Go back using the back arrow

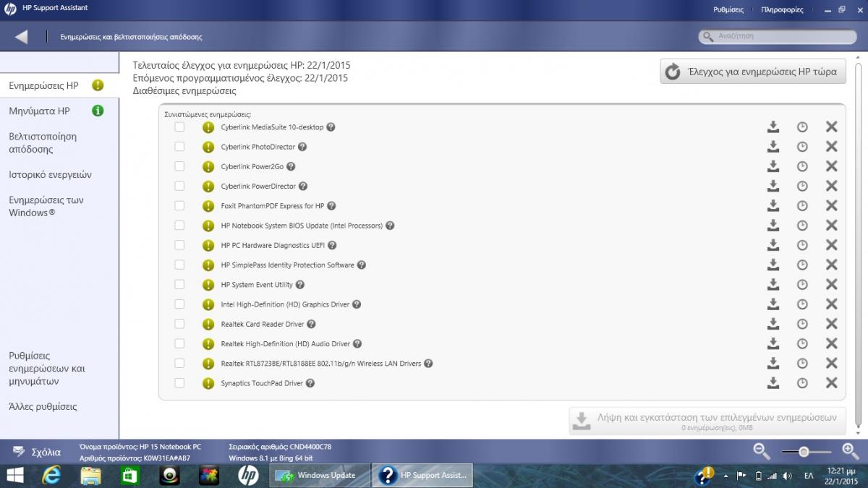click(22, 36)
